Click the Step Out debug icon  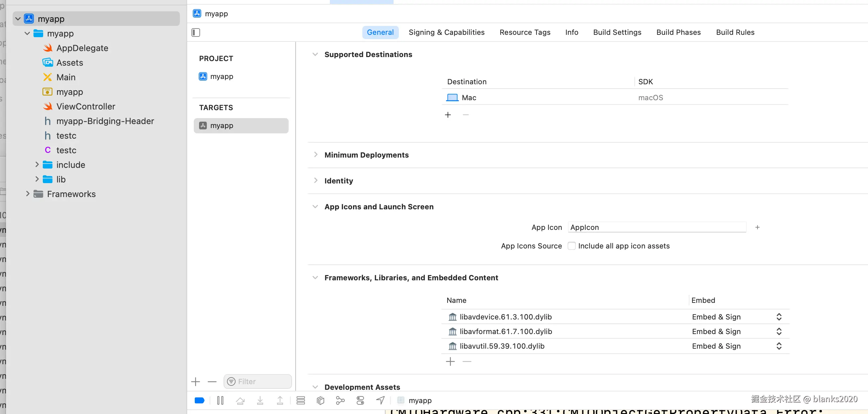point(280,400)
